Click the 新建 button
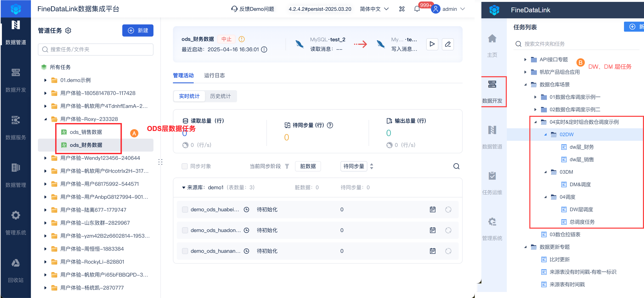 (x=138, y=30)
